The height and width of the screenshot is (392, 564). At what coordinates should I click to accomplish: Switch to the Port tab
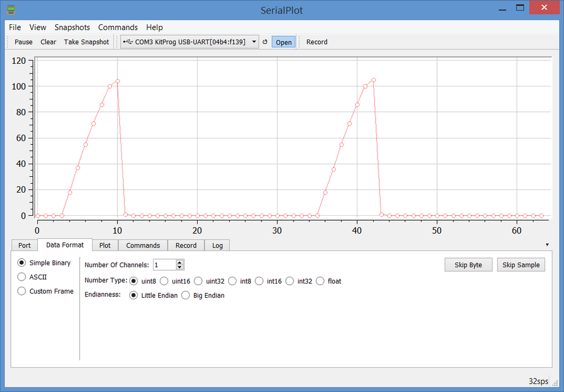click(24, 246)
